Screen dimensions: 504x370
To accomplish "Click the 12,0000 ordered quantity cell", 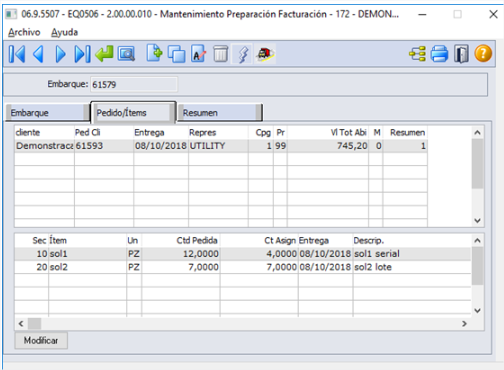I will pos(181,254).
